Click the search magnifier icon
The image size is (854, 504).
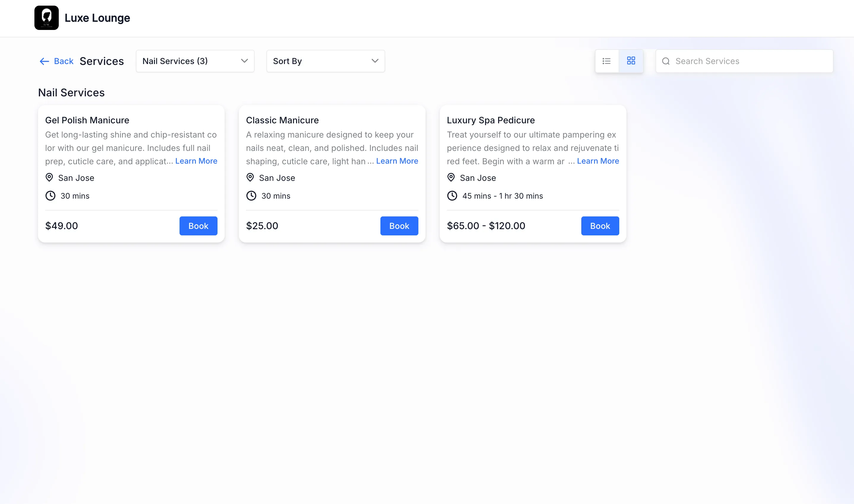666,61
